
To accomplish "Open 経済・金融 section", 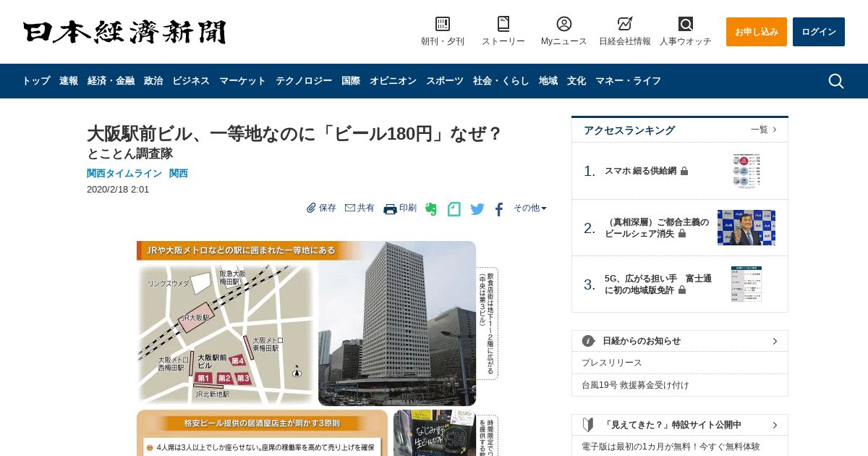I will (111, 81).
